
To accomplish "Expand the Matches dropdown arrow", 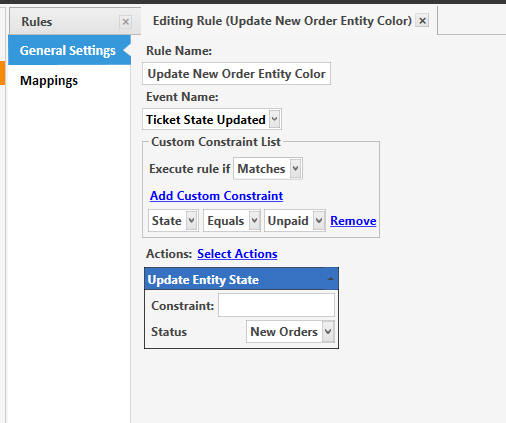I will click(295, 168).
